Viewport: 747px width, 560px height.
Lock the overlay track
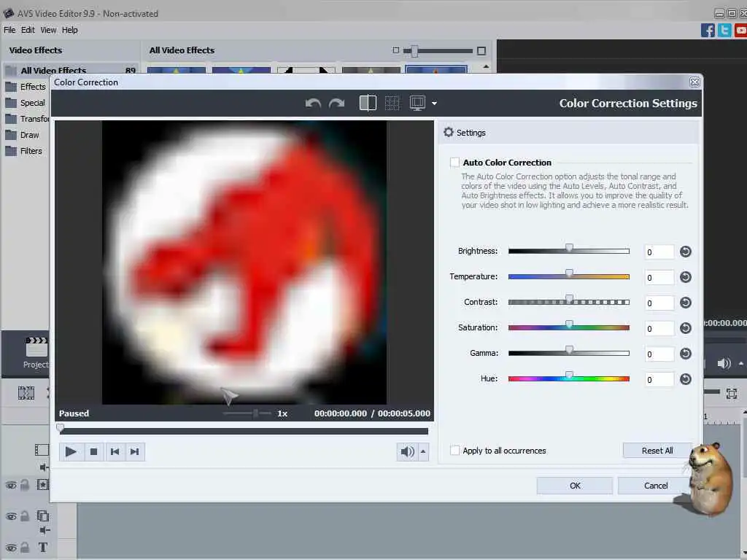tap(25, 516)
